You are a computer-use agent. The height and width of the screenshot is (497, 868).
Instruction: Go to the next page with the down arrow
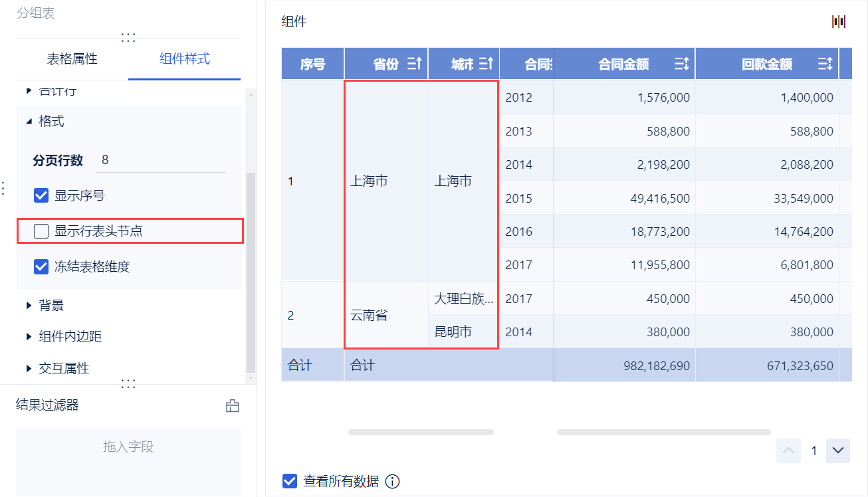[x=838, y=450]
